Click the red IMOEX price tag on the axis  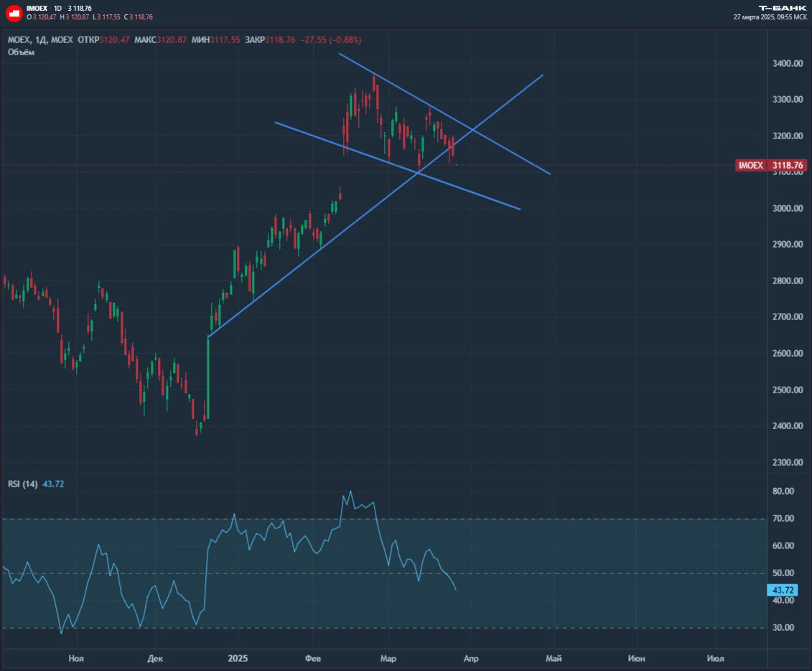coord(771,165)
